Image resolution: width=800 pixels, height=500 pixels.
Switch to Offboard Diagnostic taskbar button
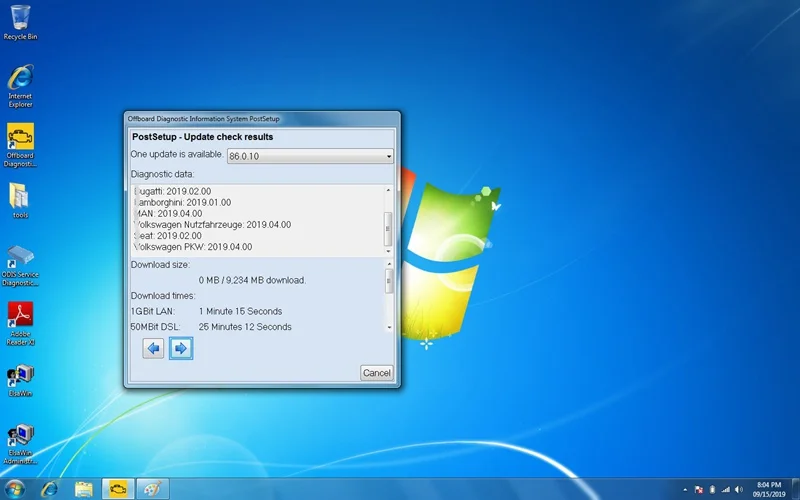click(x=118, y=489)
